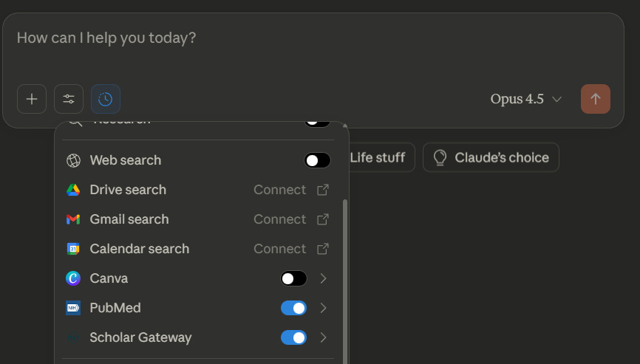The image size is (640, 364).
Task: Choose the Claude's choice suggestion chip
Action: 491,157
